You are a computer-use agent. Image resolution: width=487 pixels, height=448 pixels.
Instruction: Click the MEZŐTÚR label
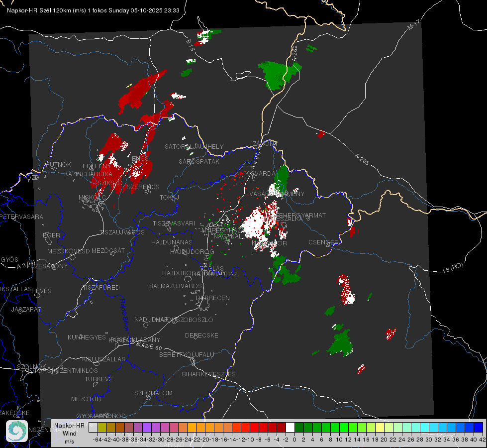coord(86,399)
